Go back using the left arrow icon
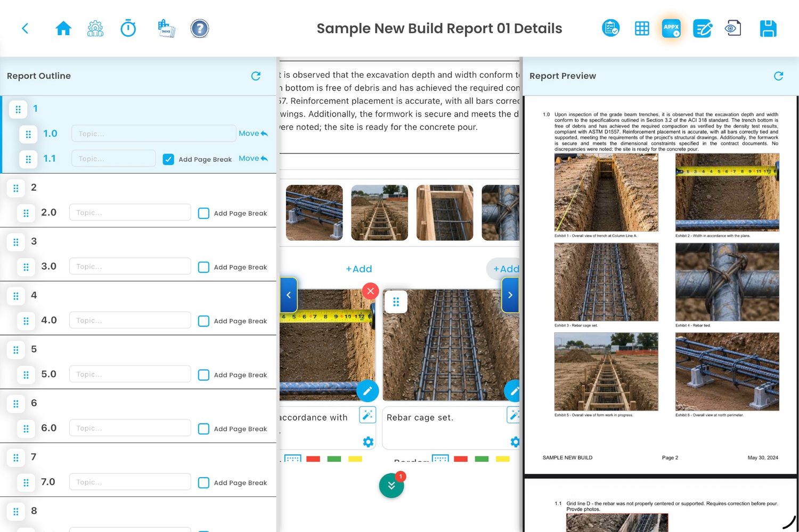This screenshot has width=799, height=532. (25, 28)
